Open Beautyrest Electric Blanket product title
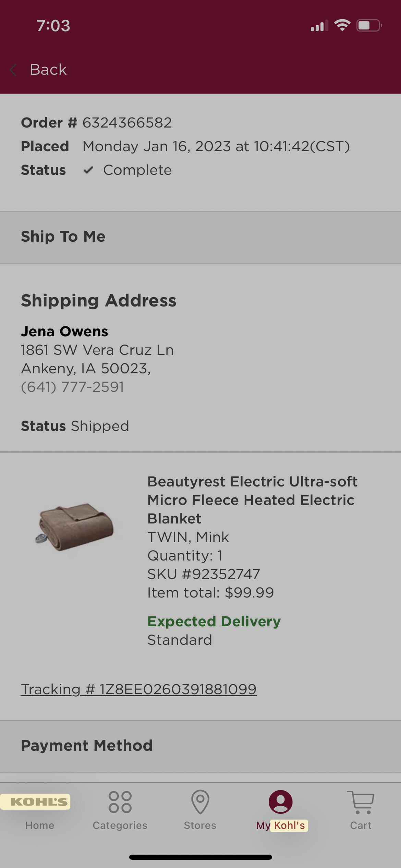The width and height of the screenshot is (401, 868). (x=252, y=500)
